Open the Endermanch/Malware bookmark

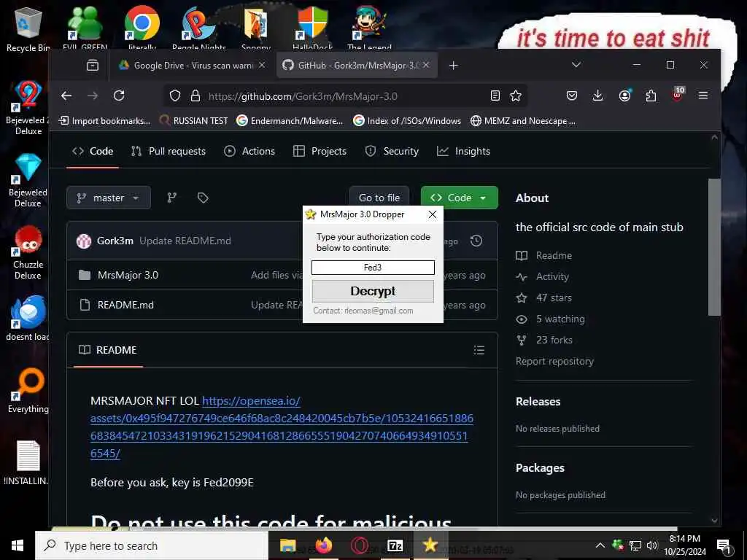[x=290, y=121]
